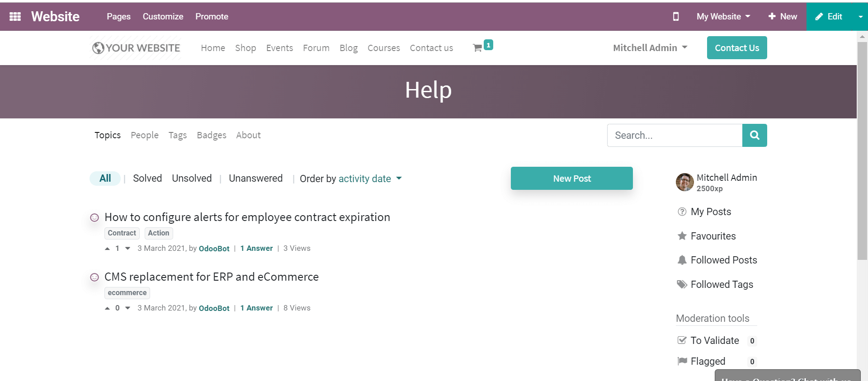Click the New Post button

(572, 179)
